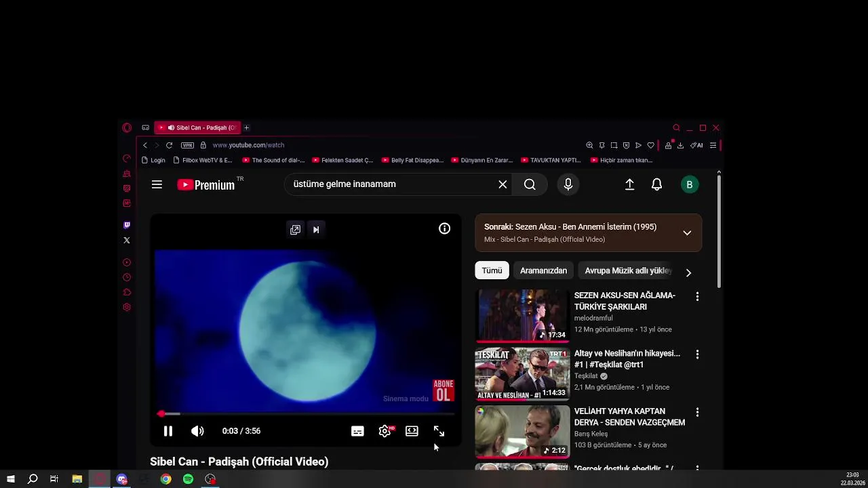Click the Barış Keleş channel name
This screenshot has height=488, width=868.
click(x=591, y=434)
